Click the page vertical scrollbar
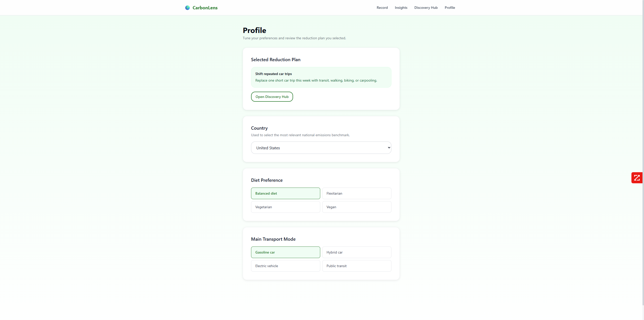Screen dimensions: 644x320 pos(643,153)
